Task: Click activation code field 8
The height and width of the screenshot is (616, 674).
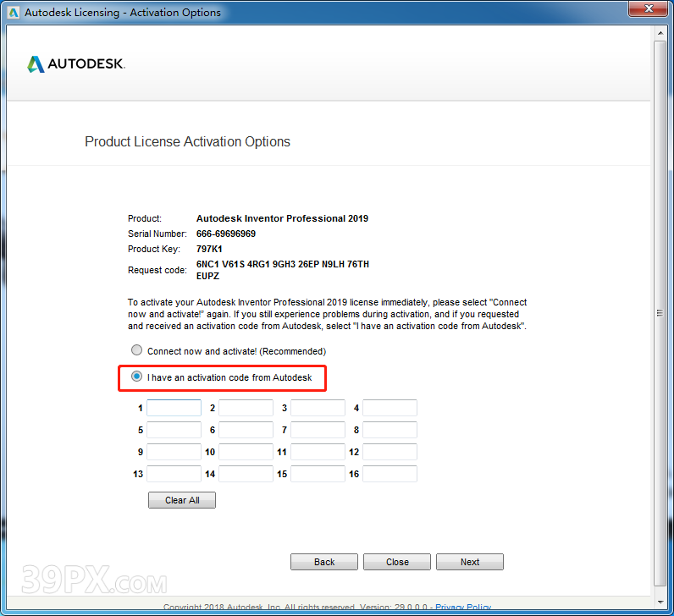Action: (389, 430)
